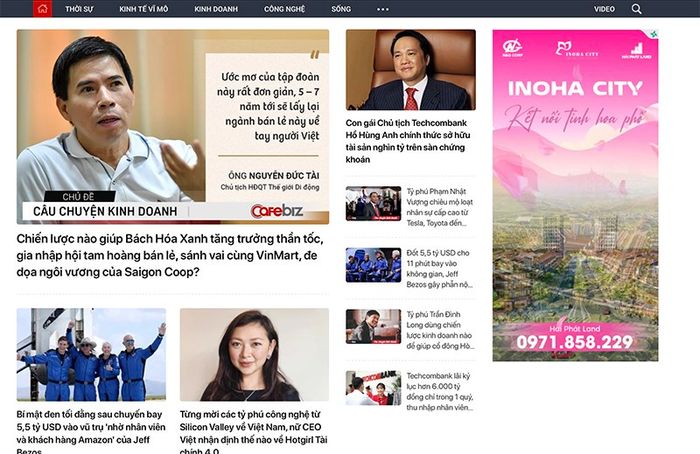Click the CafeBiz logo on featured image
This screenshot has height=454, width=700.
point(277,211)
